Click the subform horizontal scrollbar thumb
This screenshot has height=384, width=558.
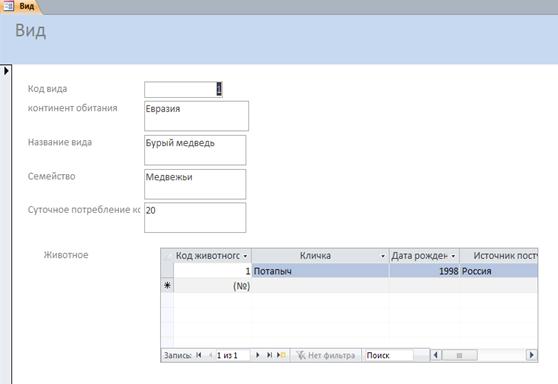(x=459, y=355)
